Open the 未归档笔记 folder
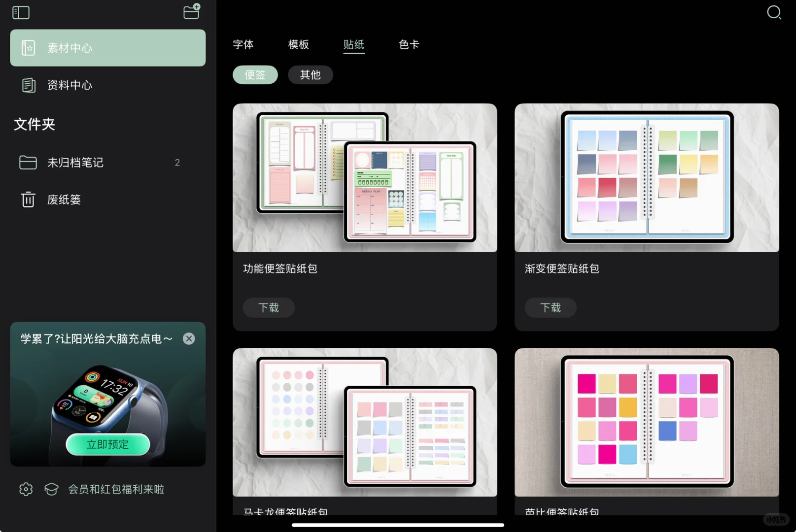Screen dimensions: 796x532 108,163
